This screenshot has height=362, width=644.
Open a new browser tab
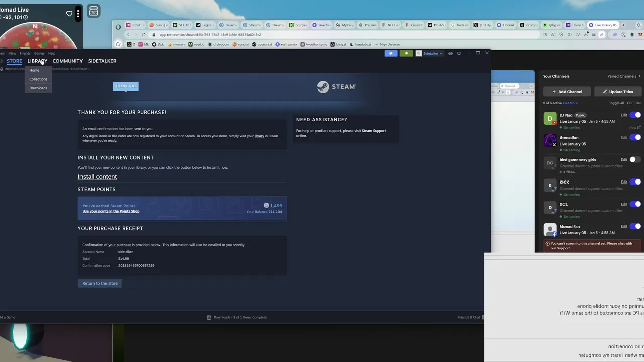tap(623, 25)
